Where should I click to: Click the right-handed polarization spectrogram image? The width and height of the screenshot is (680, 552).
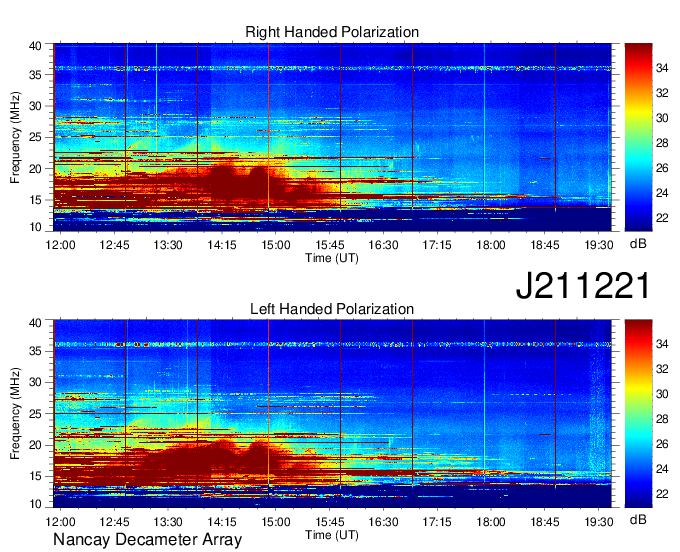pyautogui.click(x=332, y=137)
